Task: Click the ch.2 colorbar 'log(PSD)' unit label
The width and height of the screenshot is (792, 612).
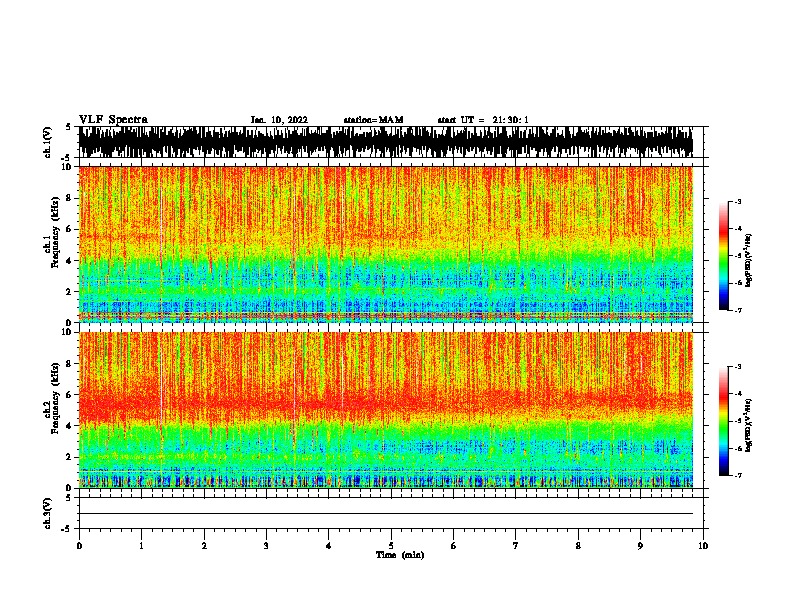Action: pos(749,425)
